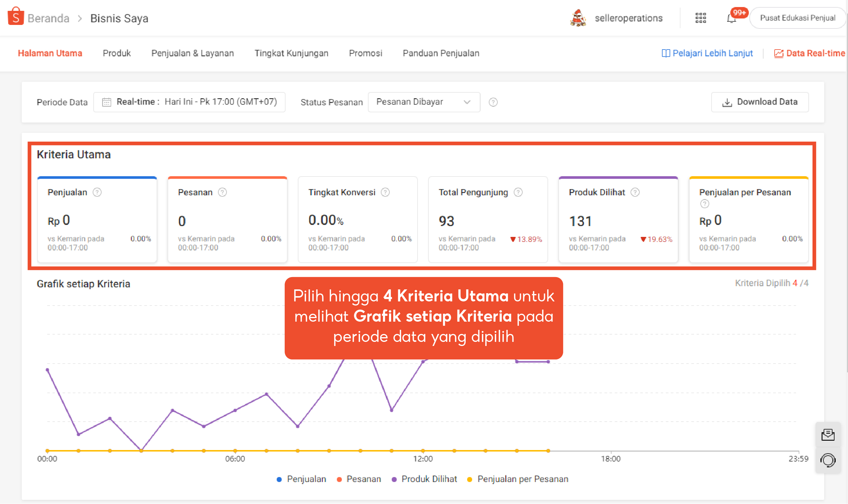Open Promosi tab
The image size is (848, 504).
[365, 53]
